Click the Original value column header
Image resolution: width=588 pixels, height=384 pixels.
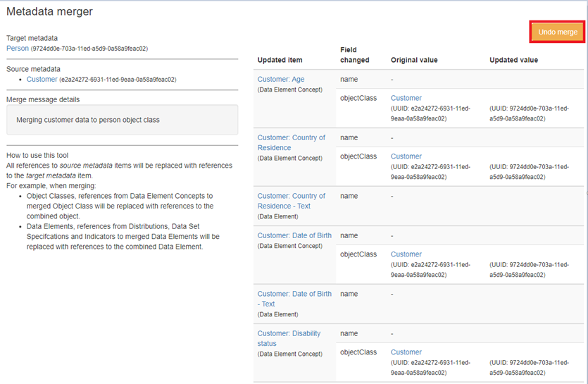coord(414,60)
